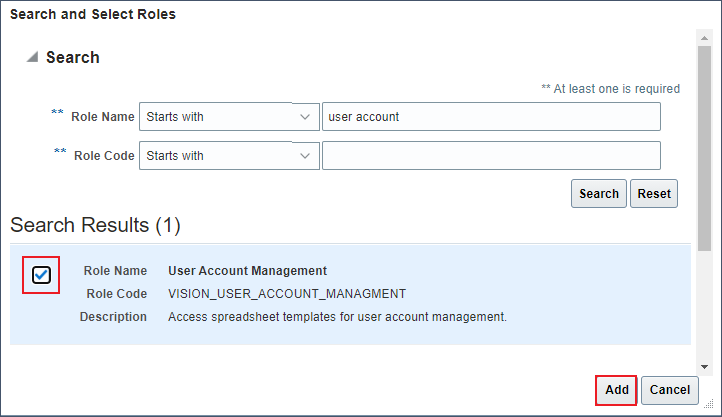Collapse the Search section triangle

pyautogui.click(x=33, y=58)
